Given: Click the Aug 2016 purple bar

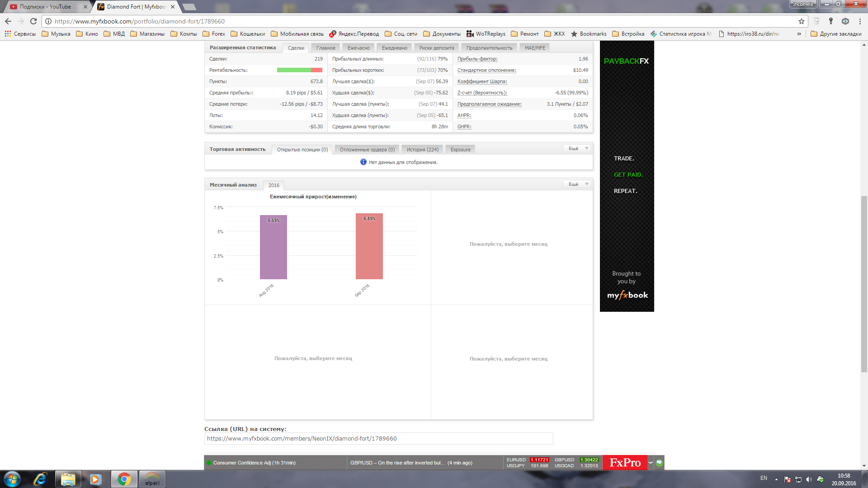Looking at the screenshot, I should [274, 247].
